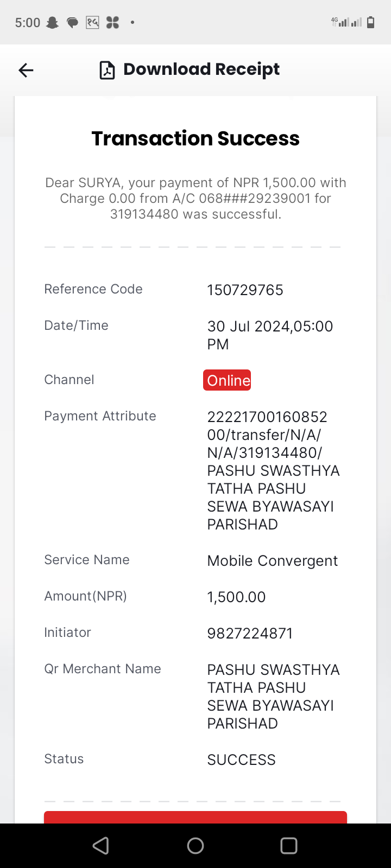Screen dimensions: 391x868
Task: Tap the Android back navigation triangle
Action: [x=101, y=846]
